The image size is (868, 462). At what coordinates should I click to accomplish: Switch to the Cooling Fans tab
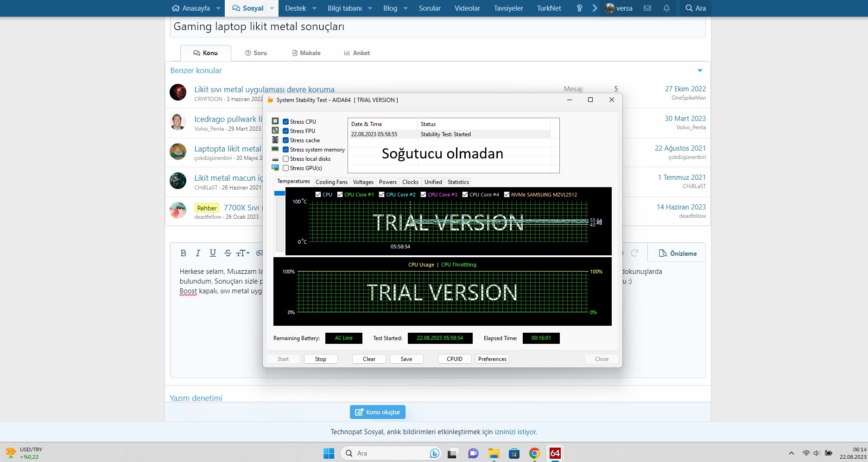331,182
